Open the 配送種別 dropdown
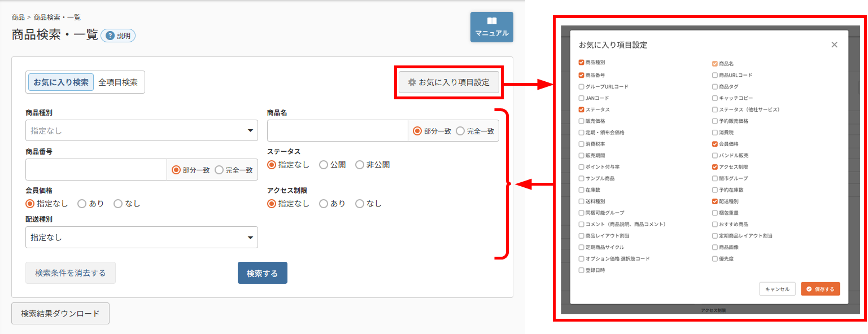 142,238
